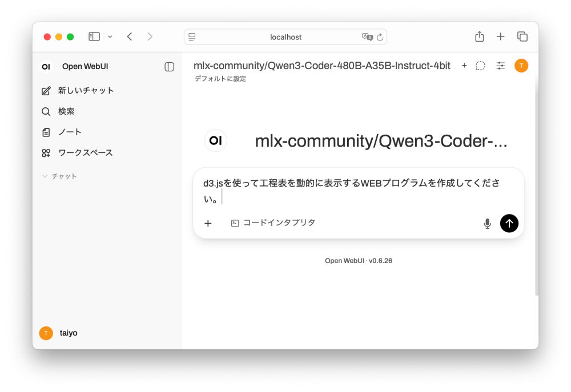571x392 pixels.
Task: Reload the page with the refresh icon
Action: (x=380, y=37)
